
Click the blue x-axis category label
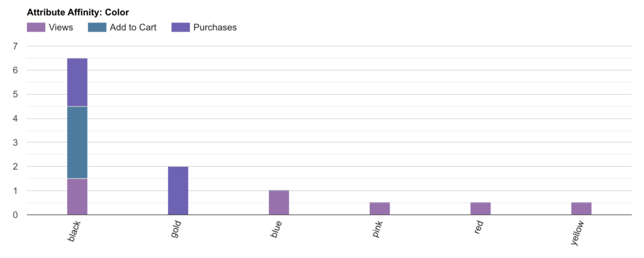tap(278, 230)
